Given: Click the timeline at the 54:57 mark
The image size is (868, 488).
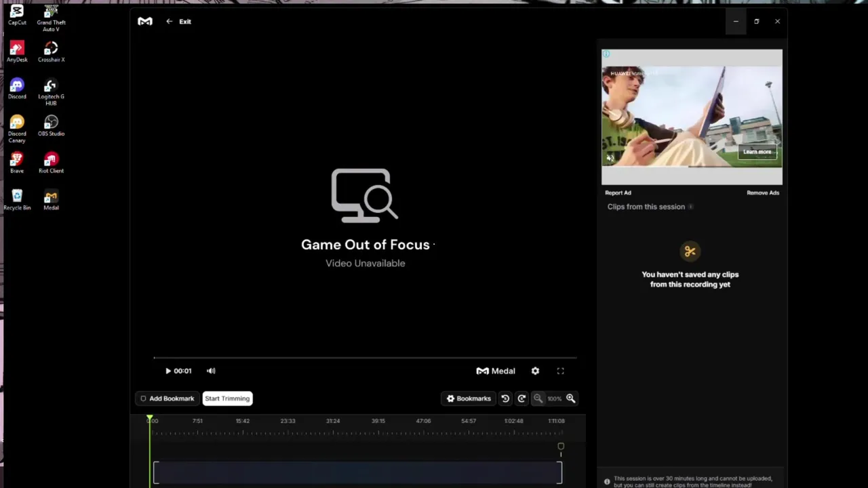Looking at the screenshot, I should coord(469,421).
